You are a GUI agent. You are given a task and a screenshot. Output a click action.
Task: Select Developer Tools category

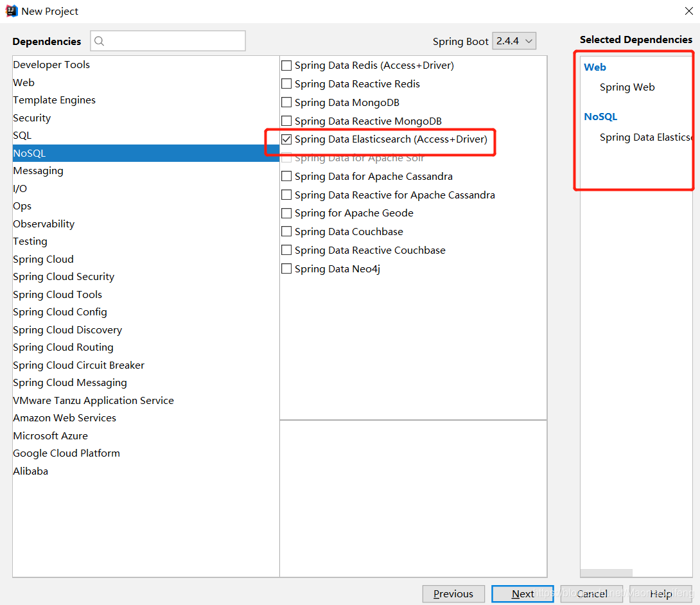click(146, 65)
